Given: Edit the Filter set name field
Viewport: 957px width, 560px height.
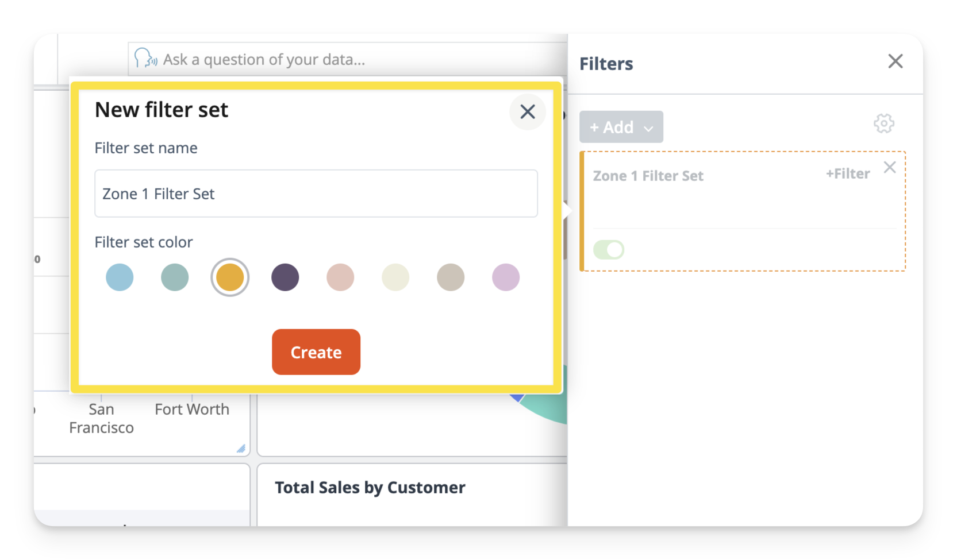Looking at the screenshot, I should (316, 194).
